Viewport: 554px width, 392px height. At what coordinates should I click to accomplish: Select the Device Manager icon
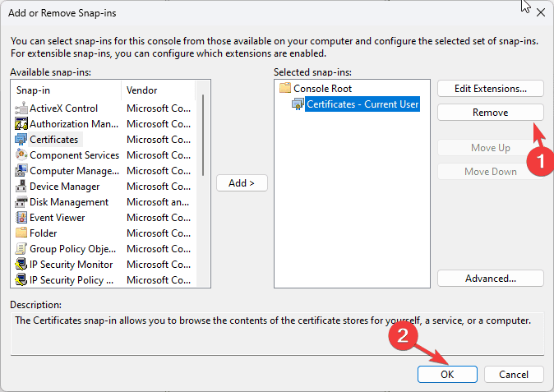click(21, 186)
